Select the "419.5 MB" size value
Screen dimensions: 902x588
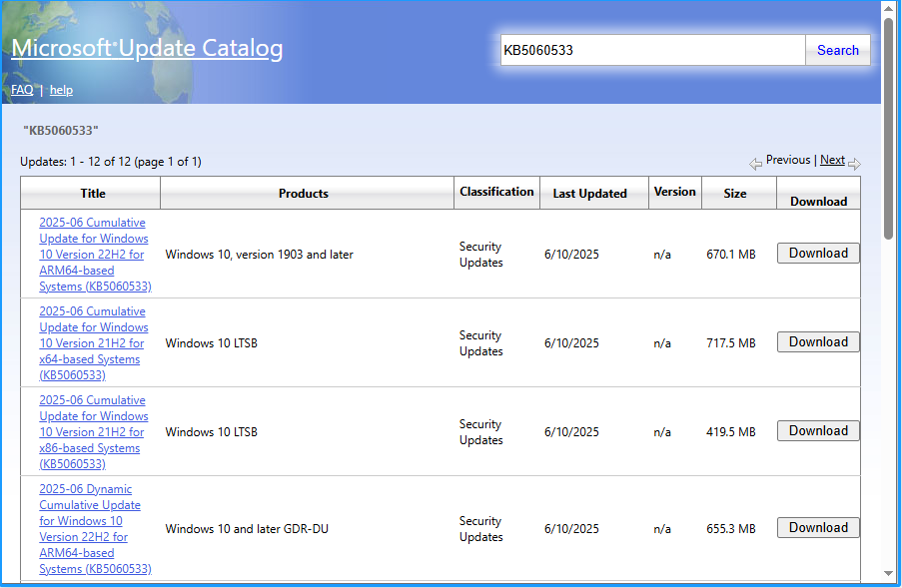point(730,431)
